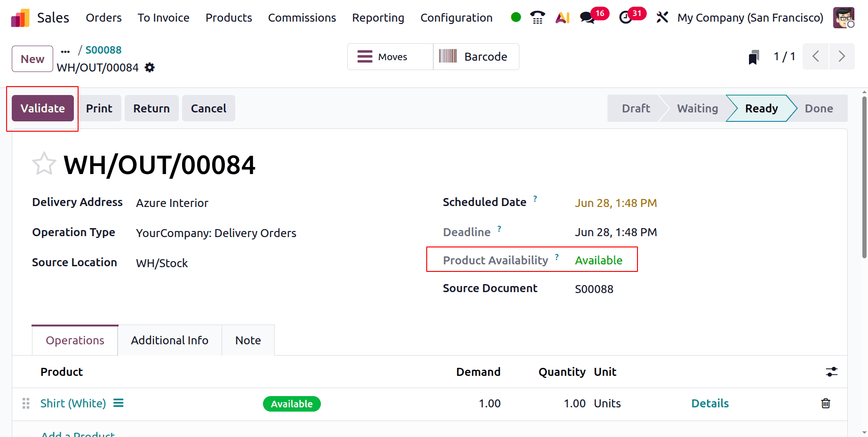Grab the row handle of Shirt (White)

(26, 403)
